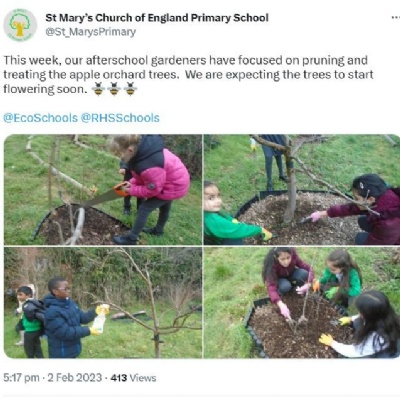Click the pink jacket in the top-left photo
This screenshot has width=400, height=400.
pyautogui.click(x=159, y=174)
